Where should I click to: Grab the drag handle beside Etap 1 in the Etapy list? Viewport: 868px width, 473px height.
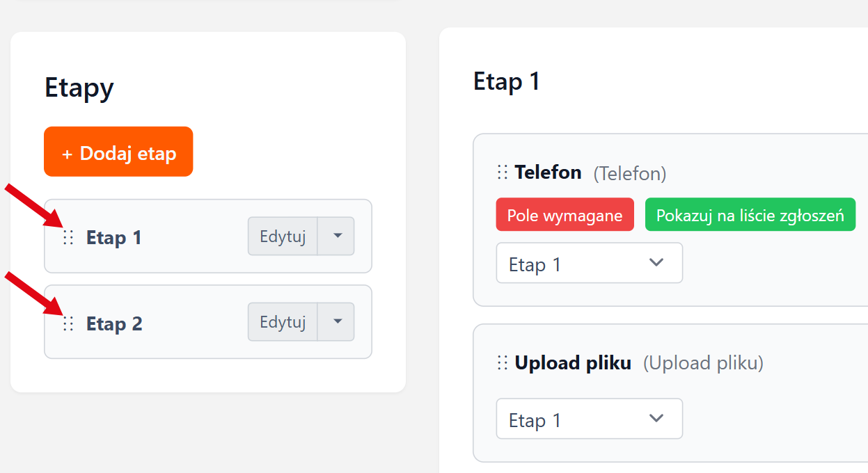(68, 237)
